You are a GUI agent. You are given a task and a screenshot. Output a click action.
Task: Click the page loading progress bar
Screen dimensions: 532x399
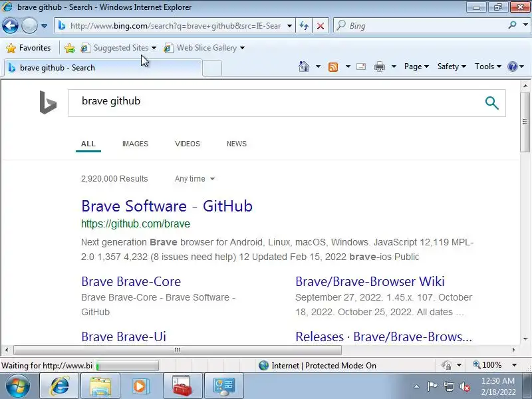[127, 366]
